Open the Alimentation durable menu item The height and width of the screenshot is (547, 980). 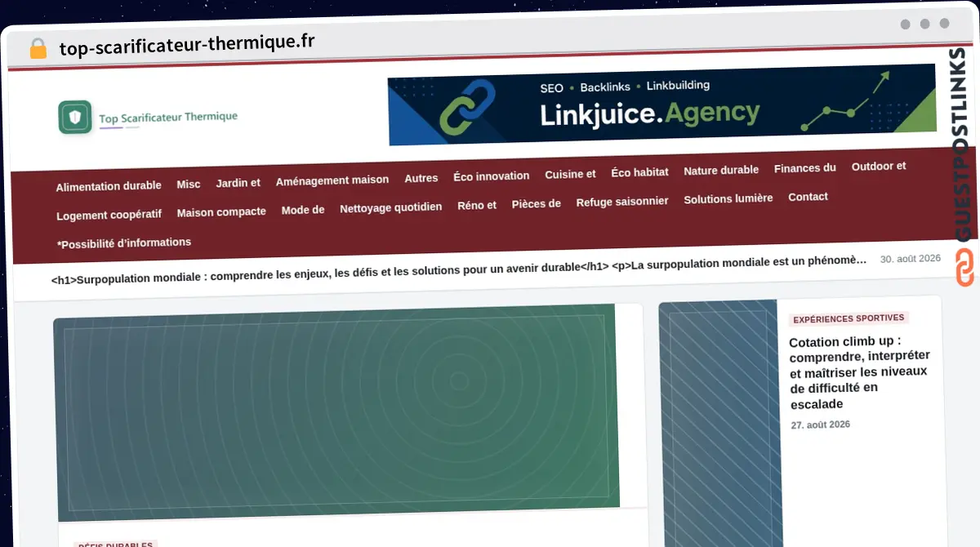tap(109, 186)
